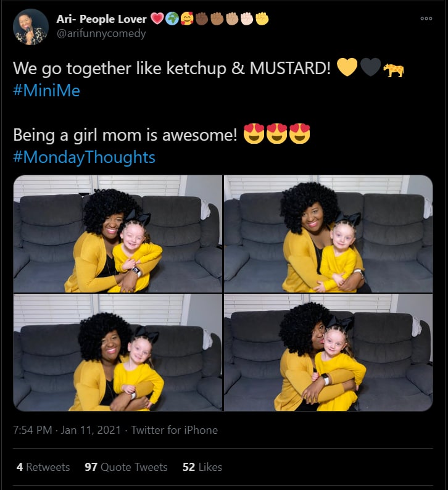Image resolution: width=448 pixels, height=490 pixels.
Task: View the top-left photo
Action: click(117, 233)
